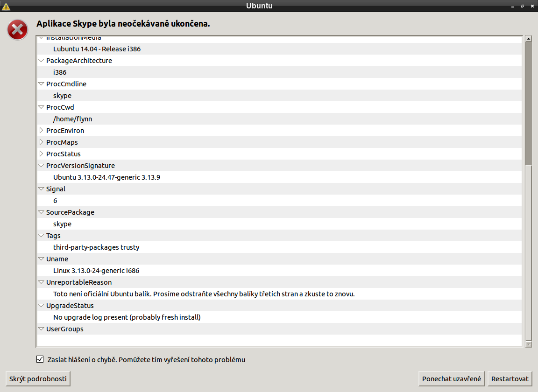Collapse the SourcePackage entry
The height and width of the screenshot is (392, 538).
click(x=41, y=212)
